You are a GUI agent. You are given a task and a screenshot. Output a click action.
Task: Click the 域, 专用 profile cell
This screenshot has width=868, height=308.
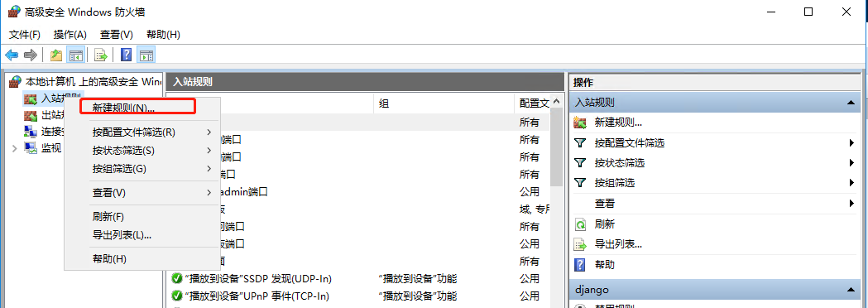(535, 209)
